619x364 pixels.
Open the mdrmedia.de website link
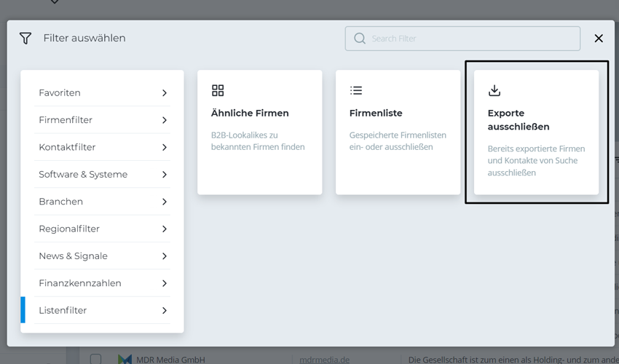pyautogui.click(x=325, y=360)
